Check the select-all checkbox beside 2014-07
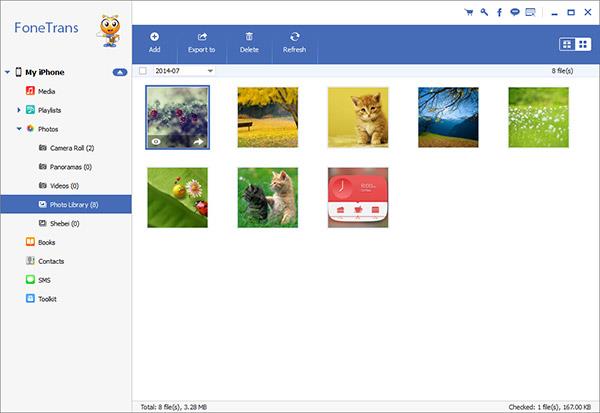 pos(143,71)
